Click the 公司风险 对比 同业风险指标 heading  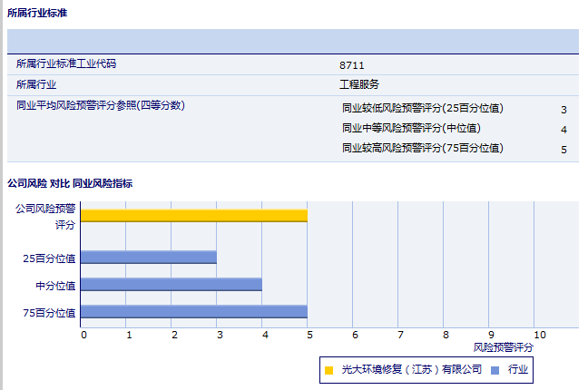(x=70, y=183)
